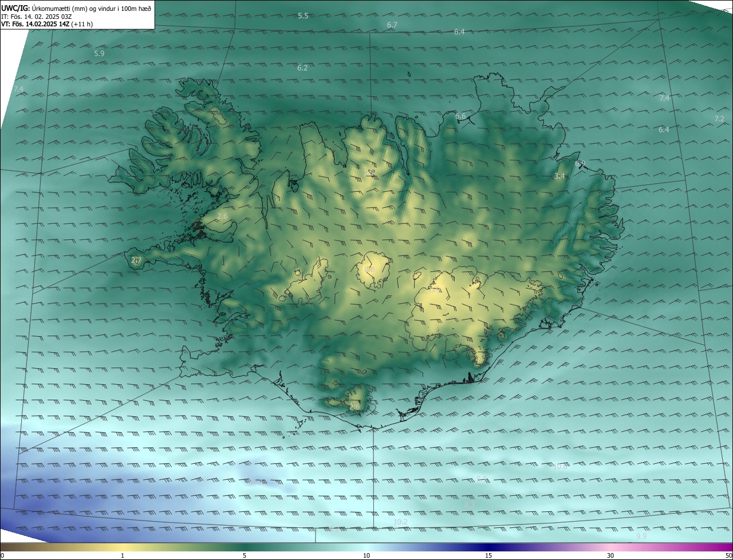Click the dark blue colorbar segment above 15
Viewport: 733px width, 560px height.
pyautogui.click(x=488, y=547)
